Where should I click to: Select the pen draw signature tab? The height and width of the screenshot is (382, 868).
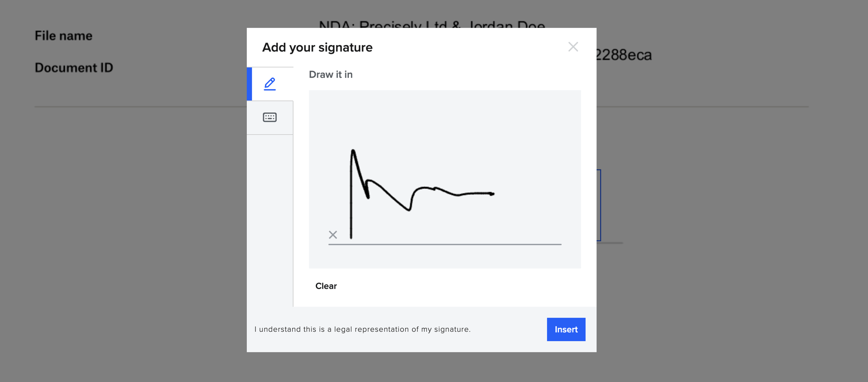pyautogui.click(x=270, y=84)
